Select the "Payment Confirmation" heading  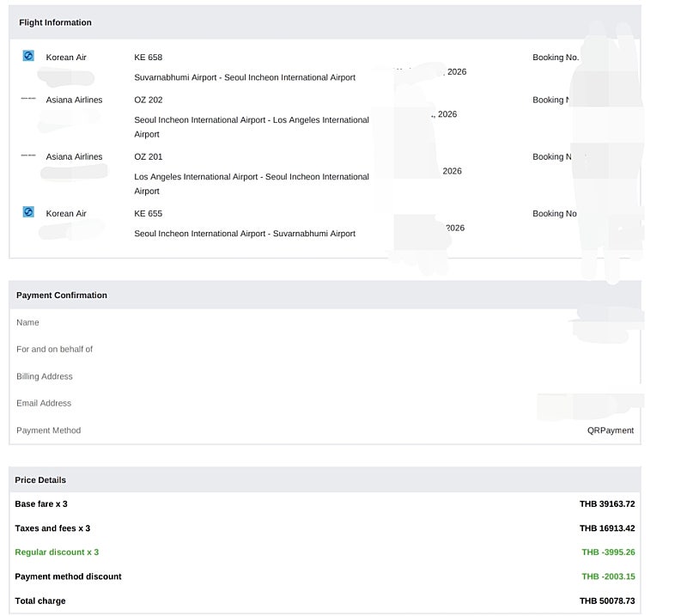coord(62,295)
